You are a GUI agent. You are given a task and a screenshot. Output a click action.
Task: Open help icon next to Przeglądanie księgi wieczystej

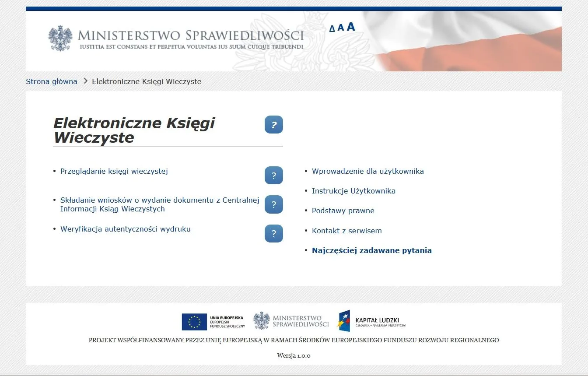(x=274, y=175)
